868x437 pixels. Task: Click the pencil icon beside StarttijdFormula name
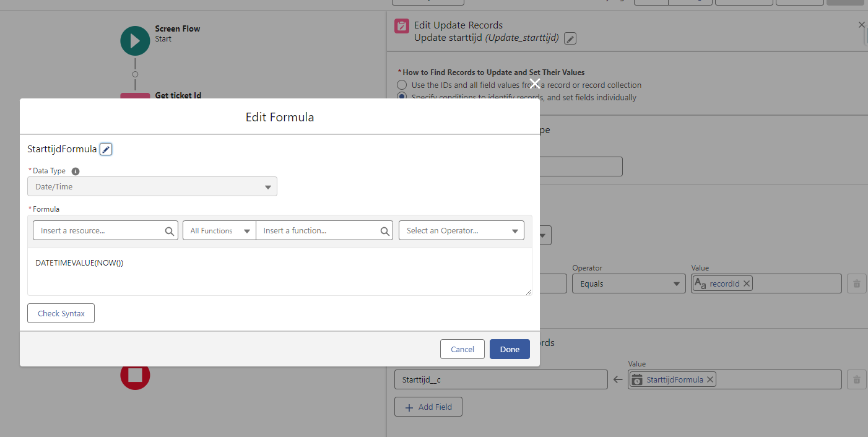tap(106, 149)
